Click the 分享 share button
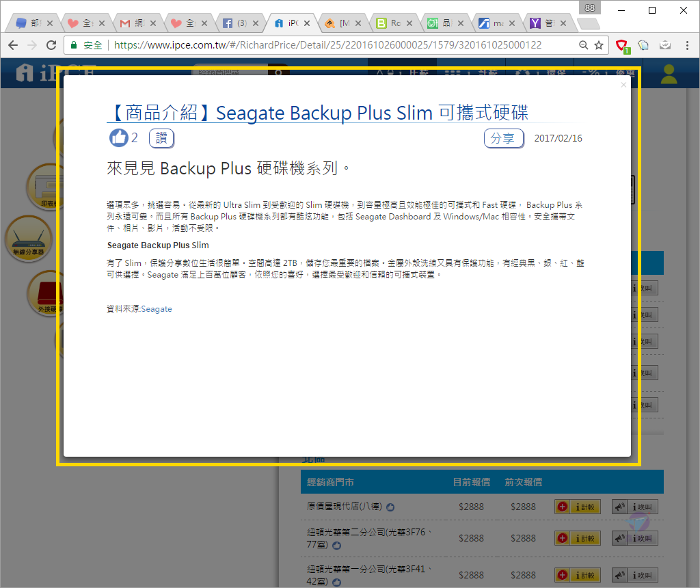This screenshot has width=700, height=588. point(504,138)
